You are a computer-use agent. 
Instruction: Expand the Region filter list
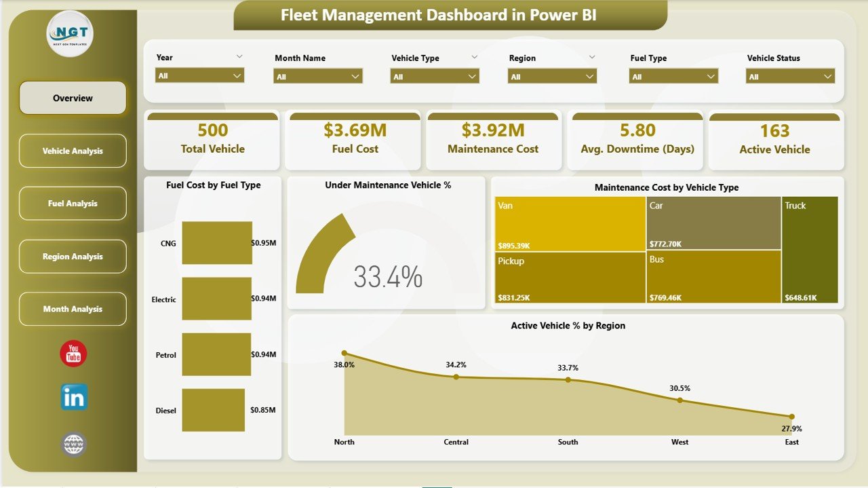pyautogui.click(x=589, y=75)
